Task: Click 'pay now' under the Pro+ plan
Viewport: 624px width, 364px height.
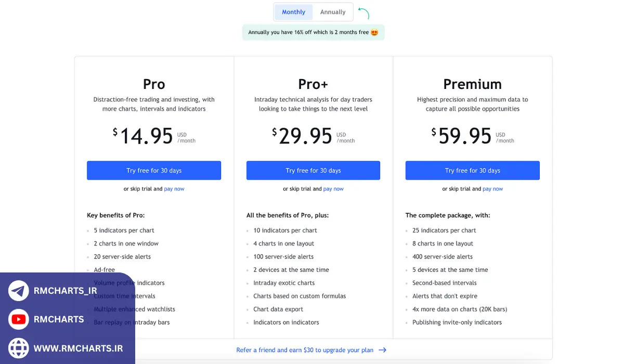Action: (x=333, y=189)
